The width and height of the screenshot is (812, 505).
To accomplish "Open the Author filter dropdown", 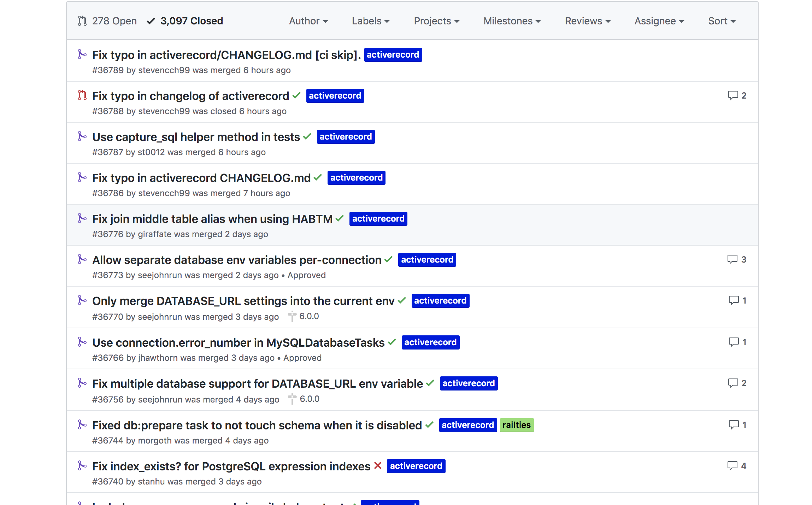I will 308,21.
